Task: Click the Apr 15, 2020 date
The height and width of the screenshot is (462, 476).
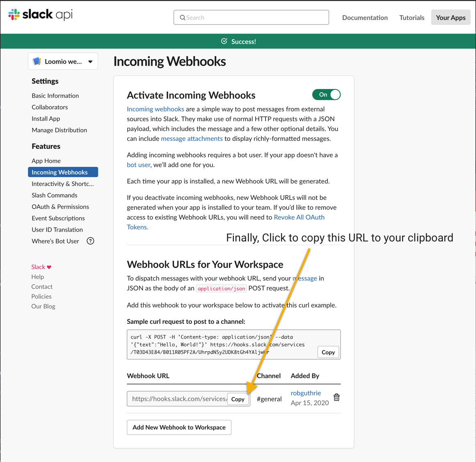Action: [x=310, y=403]
